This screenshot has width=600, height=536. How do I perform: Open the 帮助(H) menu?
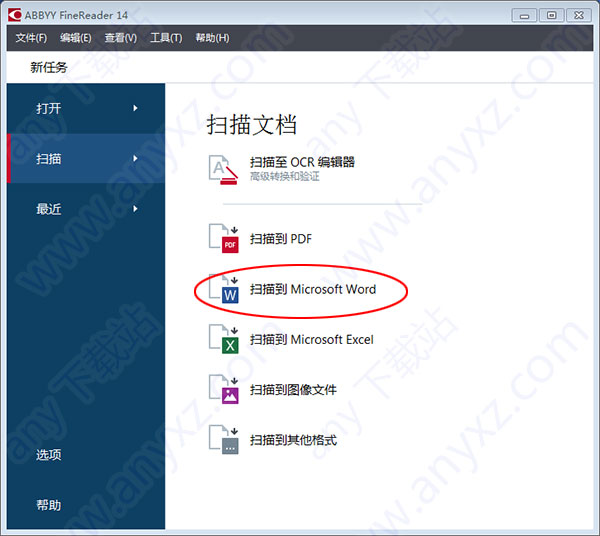click(212, 38)
